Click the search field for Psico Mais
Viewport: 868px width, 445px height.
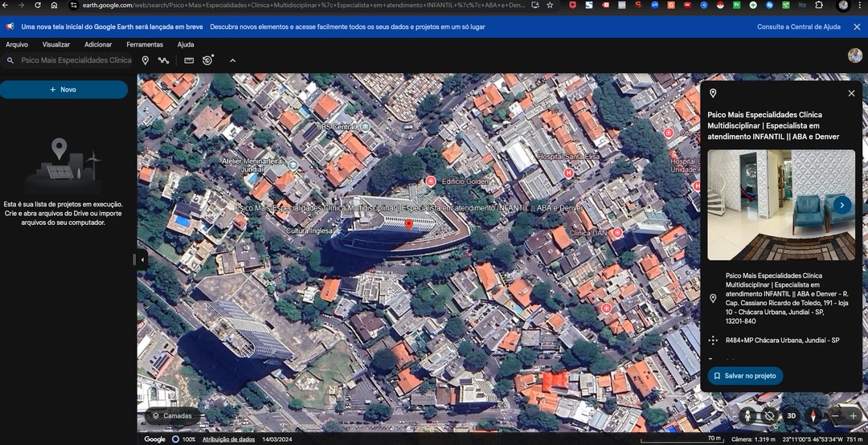[x=76, y=60]
